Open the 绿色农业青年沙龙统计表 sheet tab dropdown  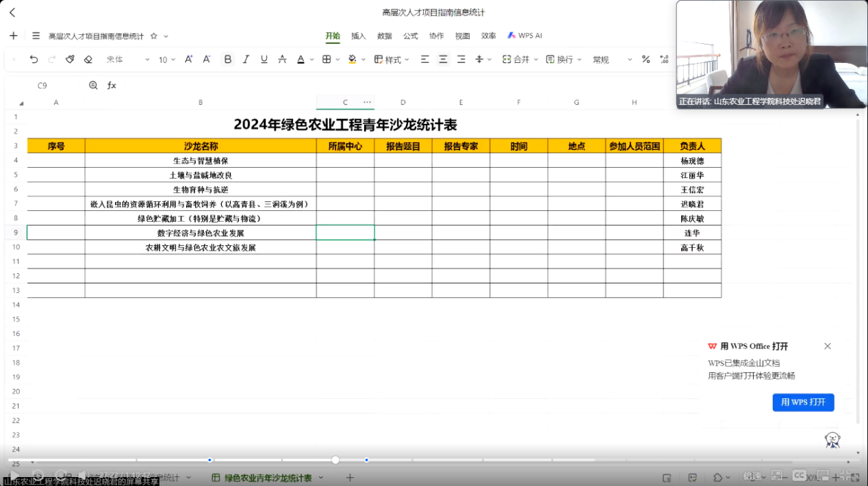(320, 477)
